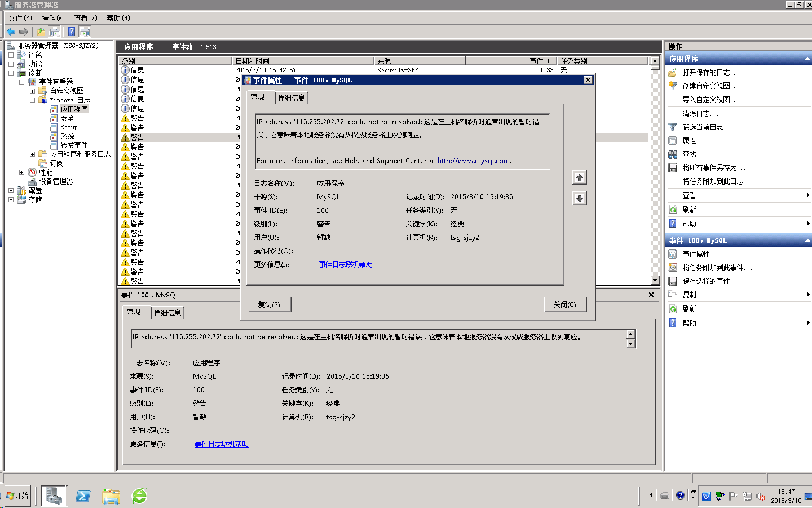The image size is (812, 508).
Task: Open the 文件(F) menu
Action: click(20, 18)
